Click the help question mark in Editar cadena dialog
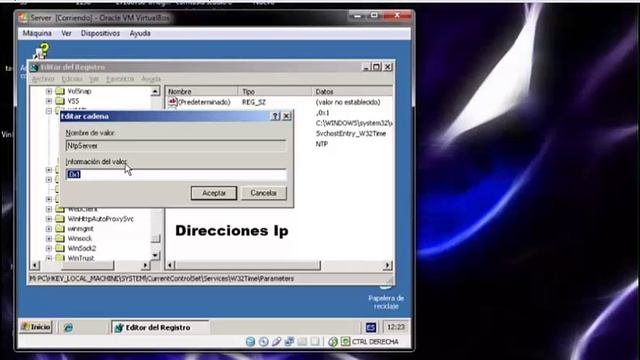Image resolution: width=640 pixels, height=360 pixels. 276,116
